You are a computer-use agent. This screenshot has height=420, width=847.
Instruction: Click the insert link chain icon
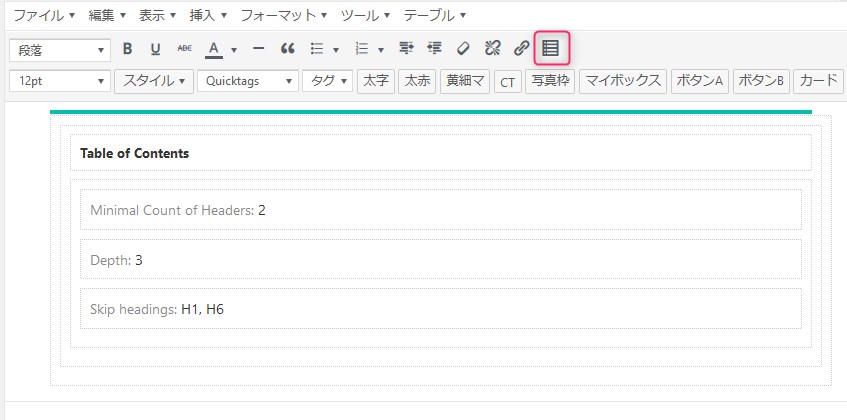coord(521,49)
